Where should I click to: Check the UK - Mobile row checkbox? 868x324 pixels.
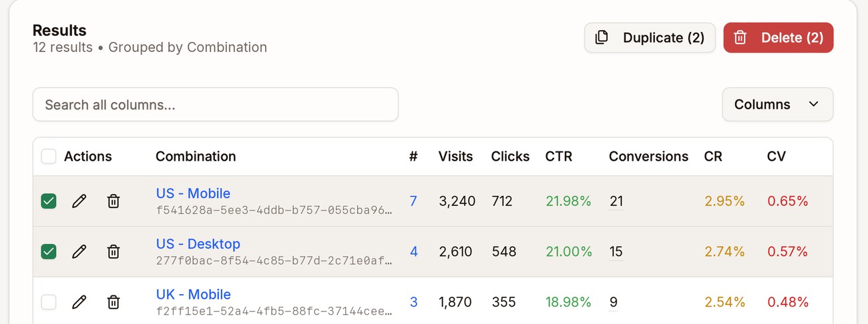49,302
